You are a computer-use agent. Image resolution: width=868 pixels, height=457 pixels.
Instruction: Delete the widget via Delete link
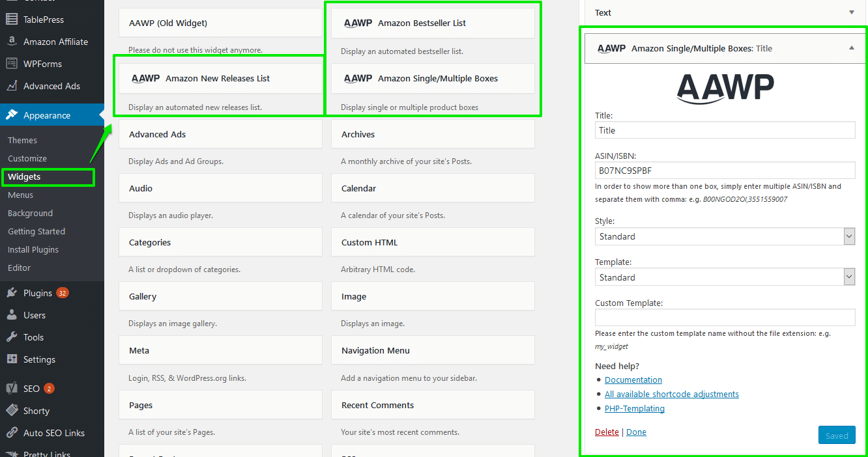[x=607, y=432]
